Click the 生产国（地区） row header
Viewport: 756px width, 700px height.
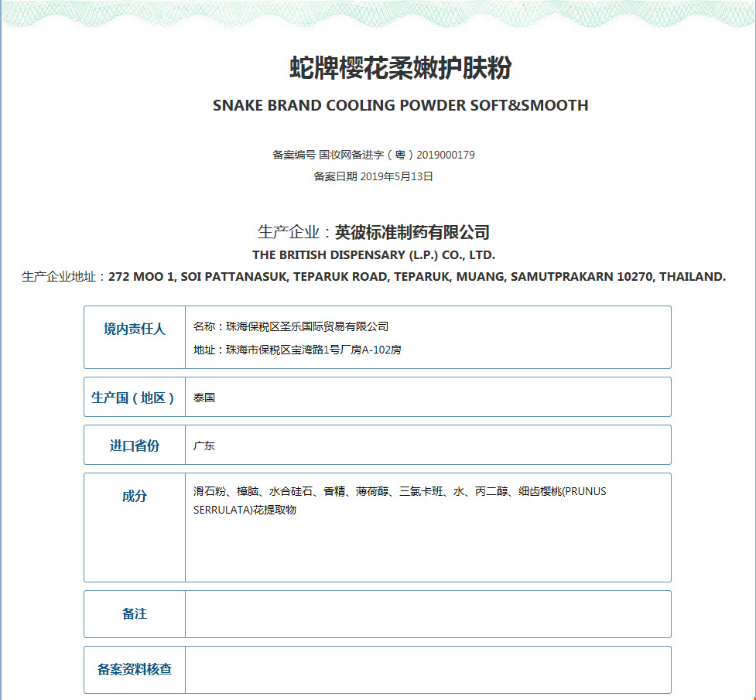[134, 398]
